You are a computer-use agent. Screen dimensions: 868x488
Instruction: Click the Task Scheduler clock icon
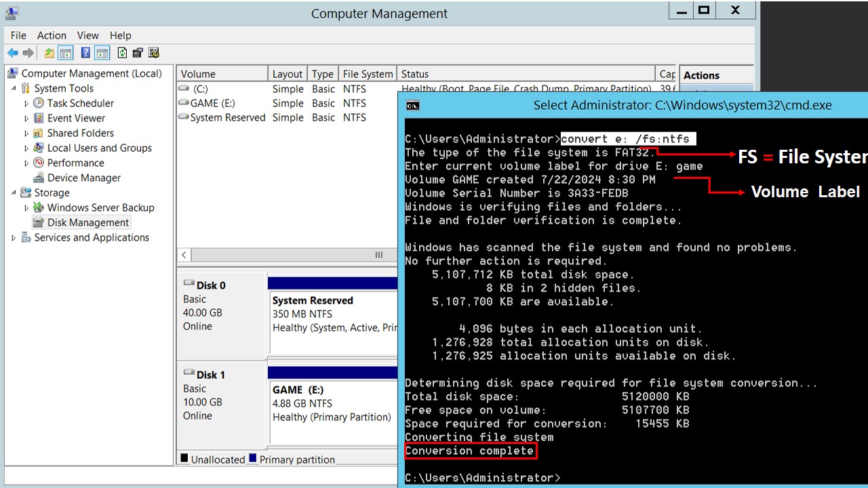39,103
